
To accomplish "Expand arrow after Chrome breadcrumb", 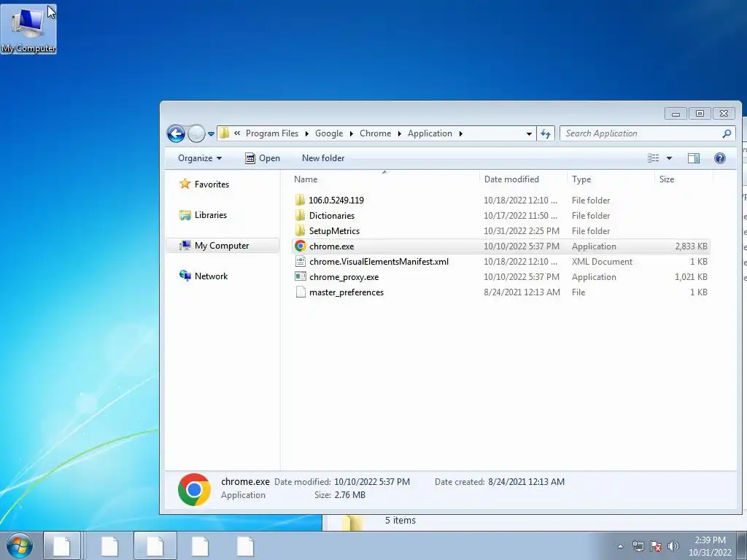I will coord(399,134).
